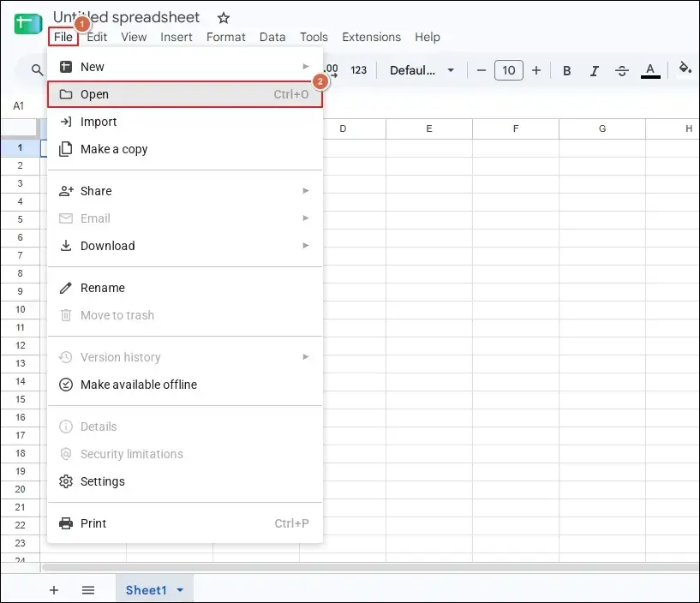Select column D header
This screenshot has width=700, height=603.
pos(343,128)
